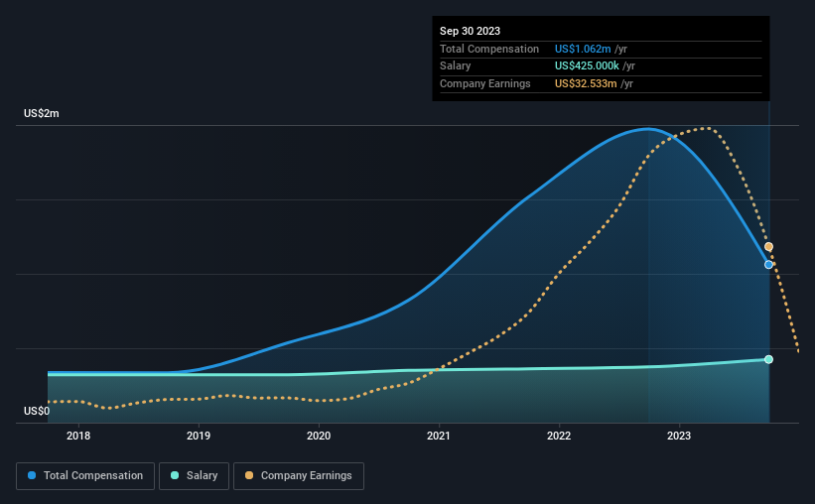Click the Sep 30 2023 tooltip date
This screenshot has height=504, width=815.
tap(470, 31)
